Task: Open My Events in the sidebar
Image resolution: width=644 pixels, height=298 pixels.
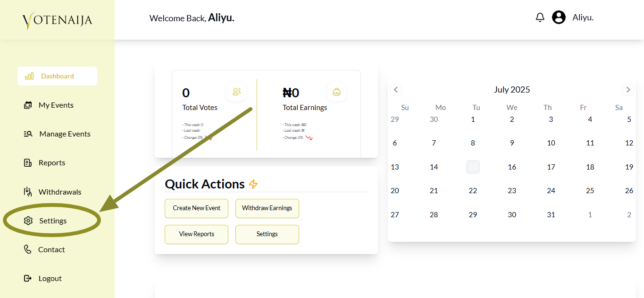Action: [56, 105]
